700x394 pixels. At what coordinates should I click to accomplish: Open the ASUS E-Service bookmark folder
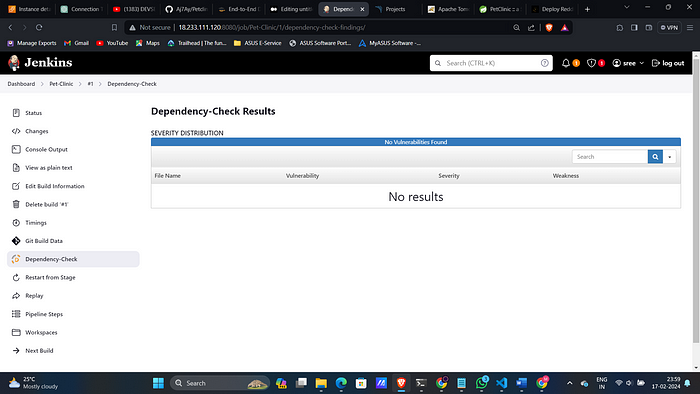pos(258,43)
